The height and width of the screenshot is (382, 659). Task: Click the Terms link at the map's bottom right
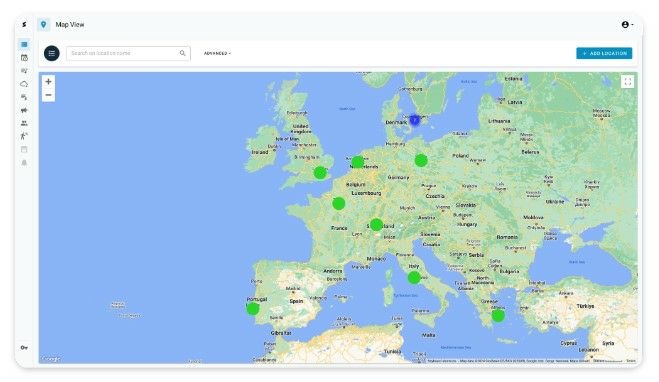coord(631,361)
